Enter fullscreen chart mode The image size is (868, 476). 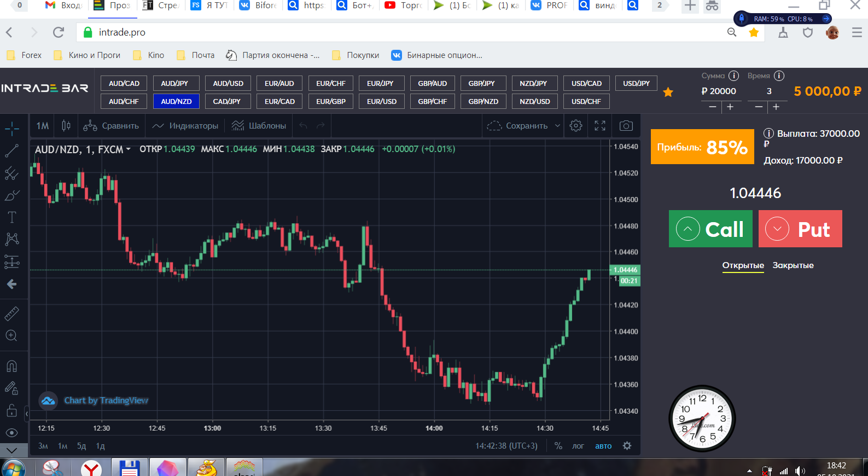pyautogui.click(x=600, y=126)
